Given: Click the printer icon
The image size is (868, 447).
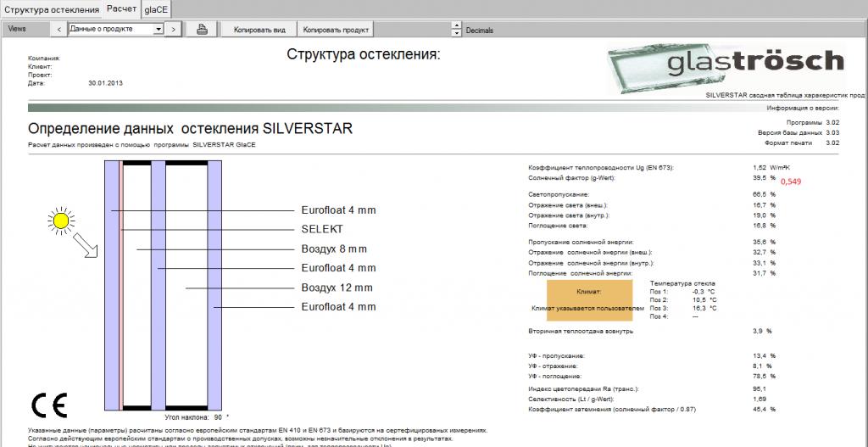Looking at the screenshot, I should pos(202,30).
